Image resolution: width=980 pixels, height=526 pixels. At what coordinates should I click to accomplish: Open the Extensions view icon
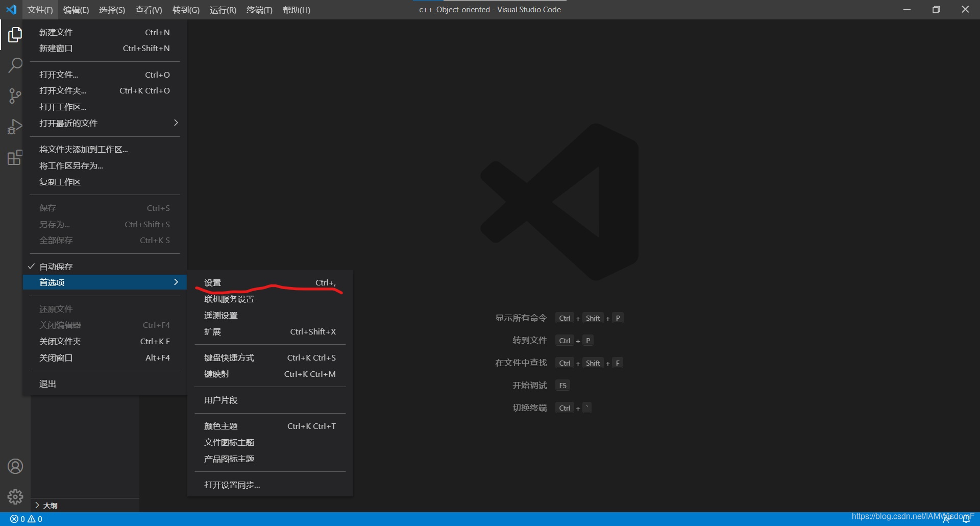[x=15, y=157]
